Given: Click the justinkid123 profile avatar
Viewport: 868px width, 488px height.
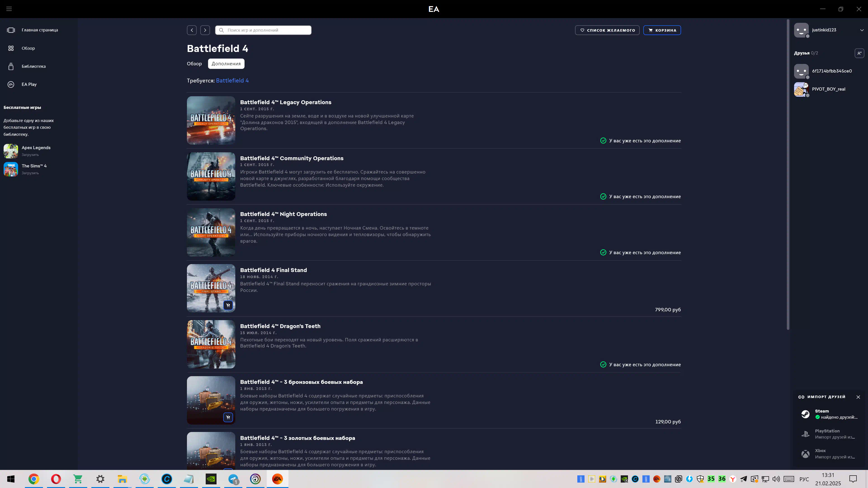Looking at the screenshot, I should (801, 30).
